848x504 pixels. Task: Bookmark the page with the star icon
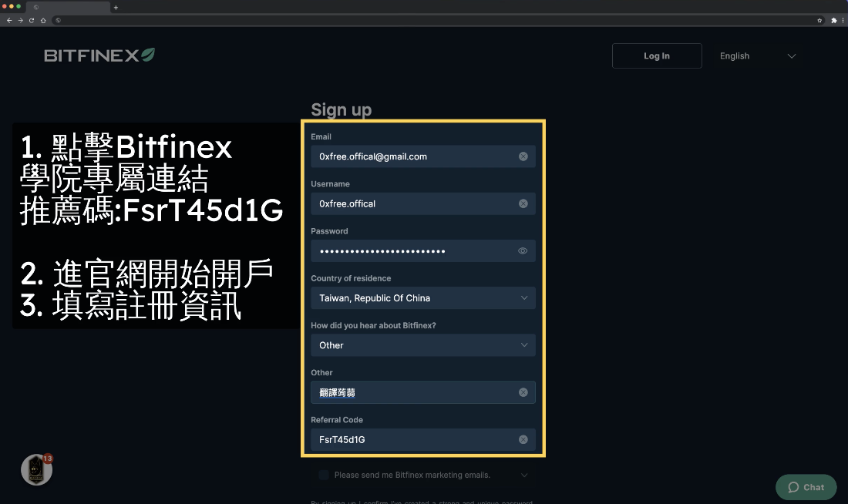coord(819,21)
